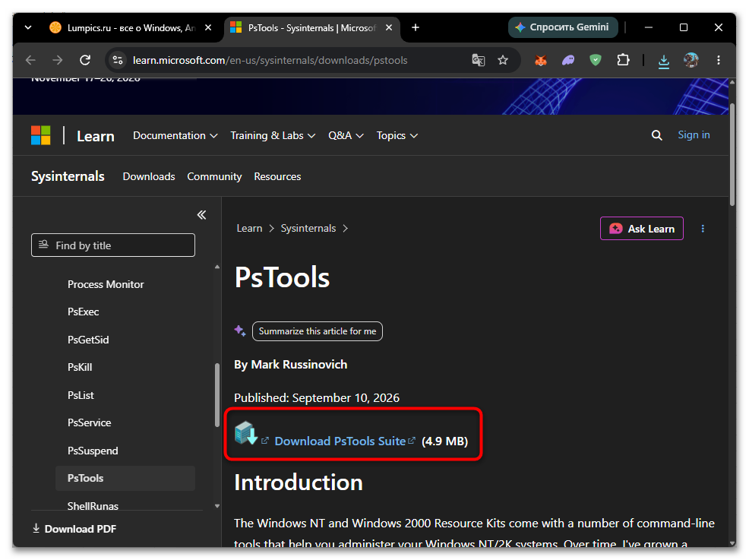
Task: Open the Extensions puzzle menu
Action: pyautogui.click(x=623, y=60)
